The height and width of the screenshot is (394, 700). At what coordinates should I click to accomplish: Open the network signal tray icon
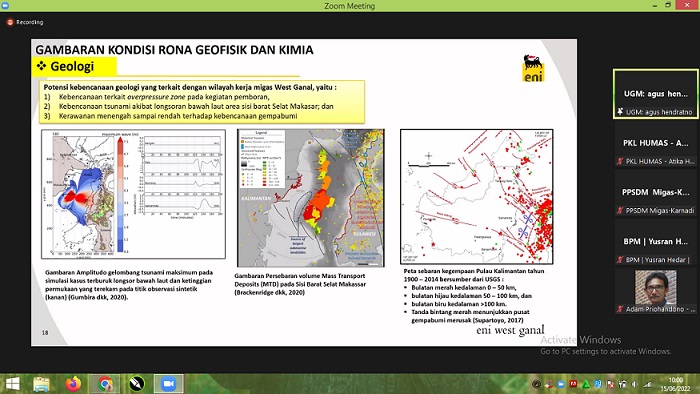click(x=647, y=384)
